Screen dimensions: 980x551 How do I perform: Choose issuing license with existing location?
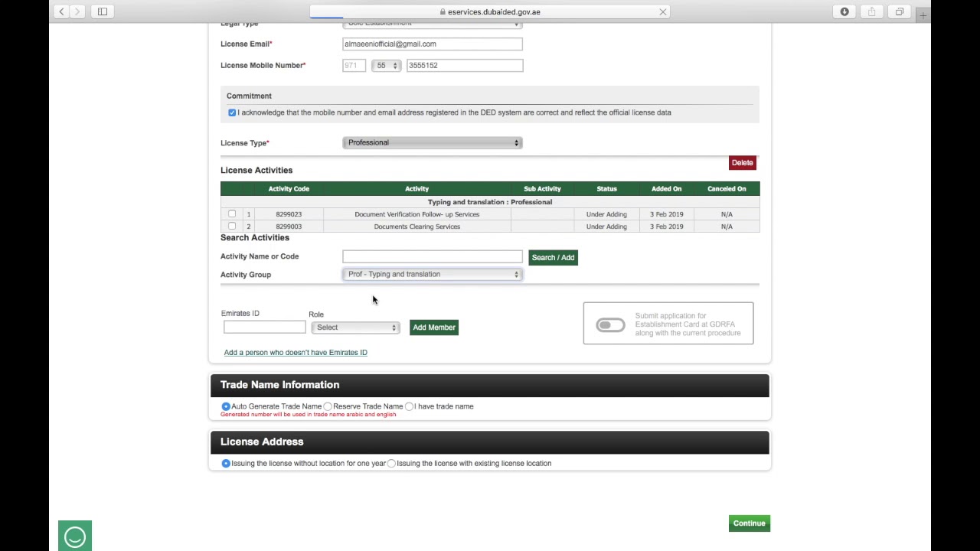pos(391,463)
